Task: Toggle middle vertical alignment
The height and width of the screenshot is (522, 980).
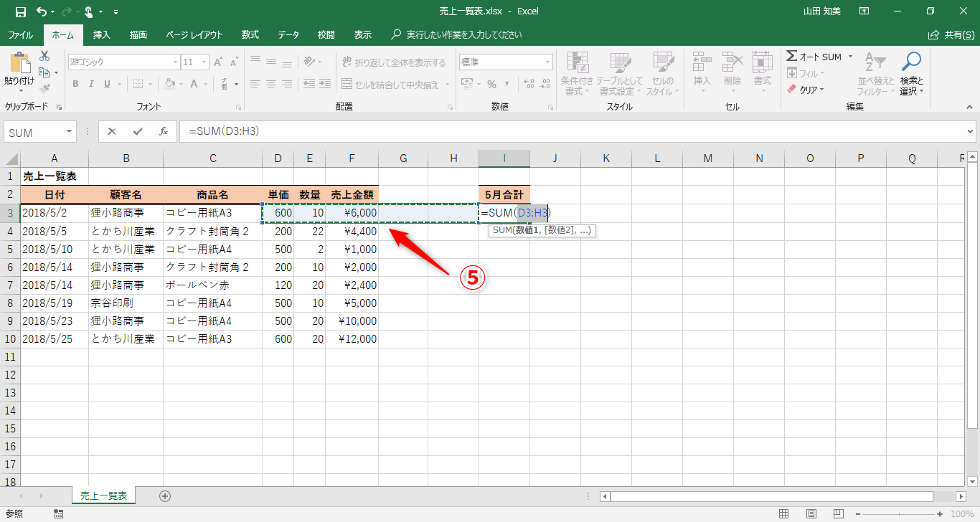Action: pos(272,62)
